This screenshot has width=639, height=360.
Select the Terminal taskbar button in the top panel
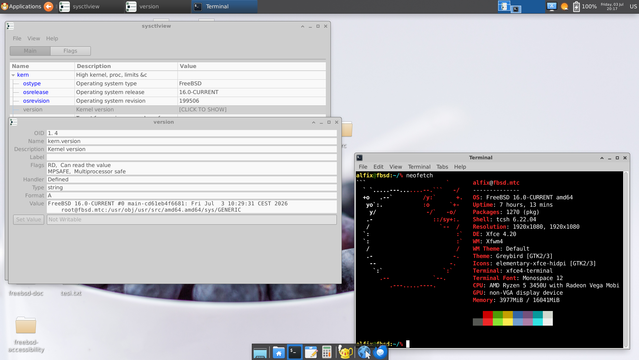(224, 7)
